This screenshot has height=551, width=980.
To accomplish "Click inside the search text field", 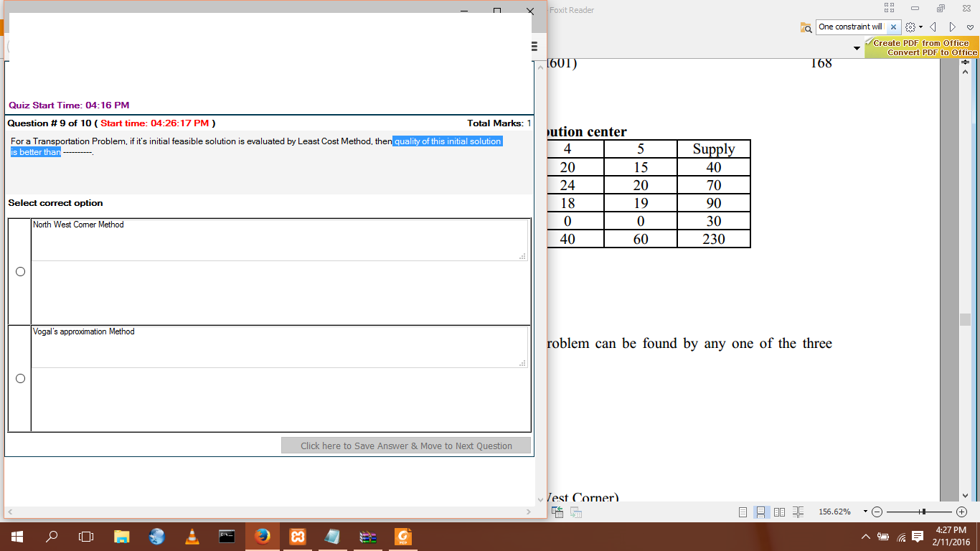I will coord(850,27).
